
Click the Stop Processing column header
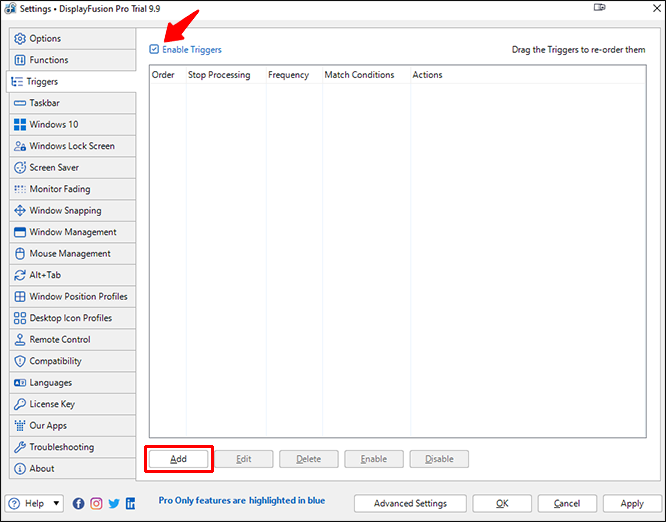tap(226, 75)
